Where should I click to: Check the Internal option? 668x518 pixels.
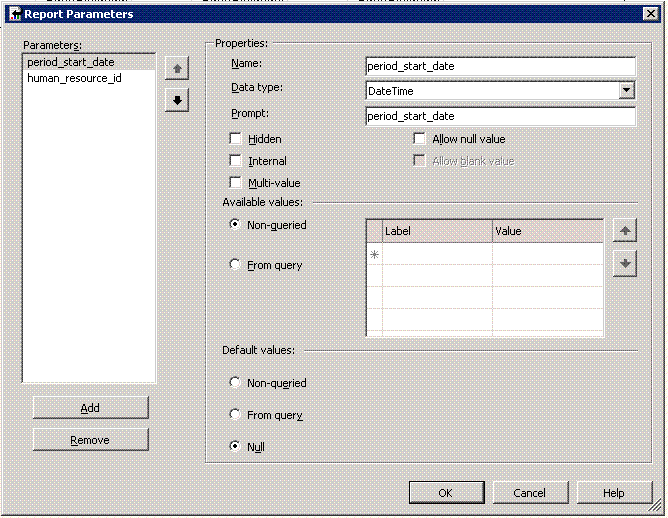pyautogui.click(x=236, y=161)
